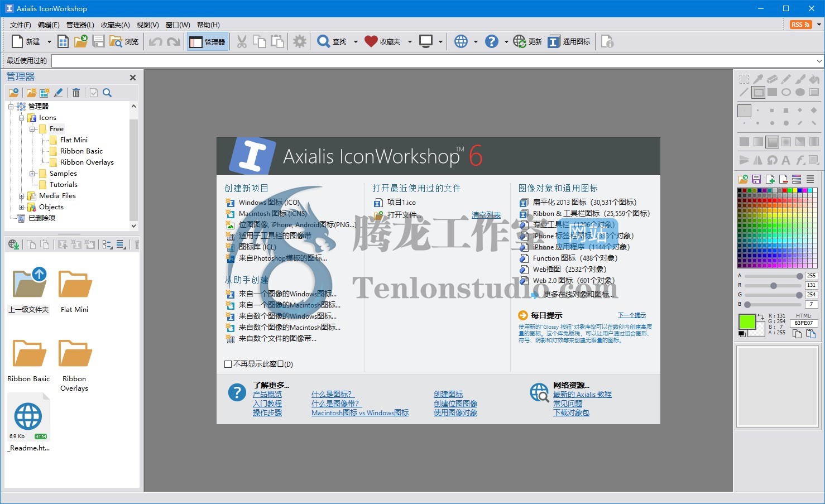This screenshot has width=825, height=504.
Task: Click the New (新建) document icon
Action: tap(17, 41)
